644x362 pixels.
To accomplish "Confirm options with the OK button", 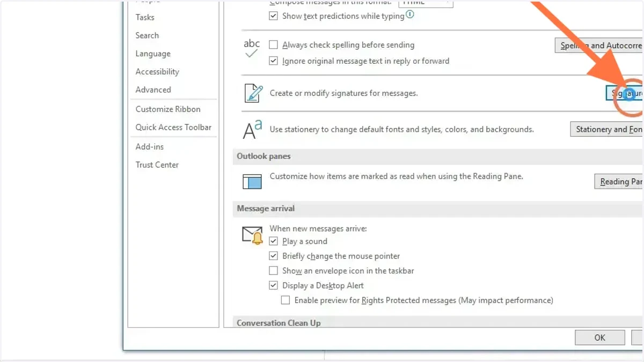I will [x=599, y=337].
